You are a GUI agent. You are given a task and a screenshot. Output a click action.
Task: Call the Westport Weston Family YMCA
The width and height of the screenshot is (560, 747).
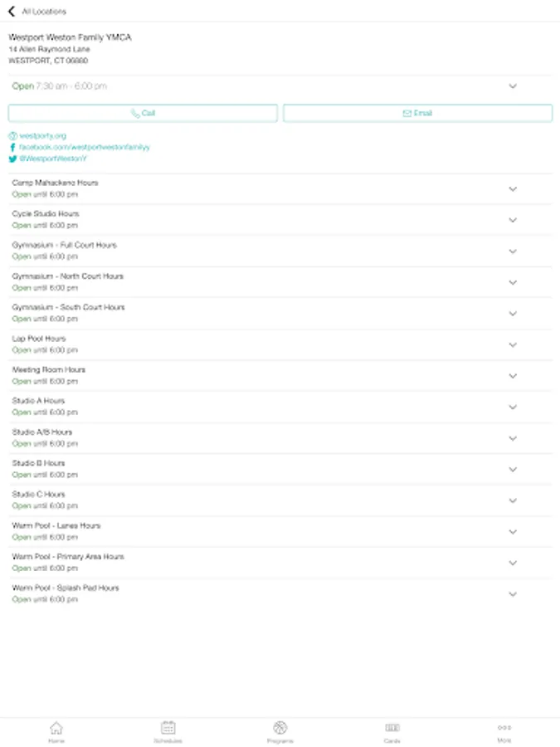143,114
